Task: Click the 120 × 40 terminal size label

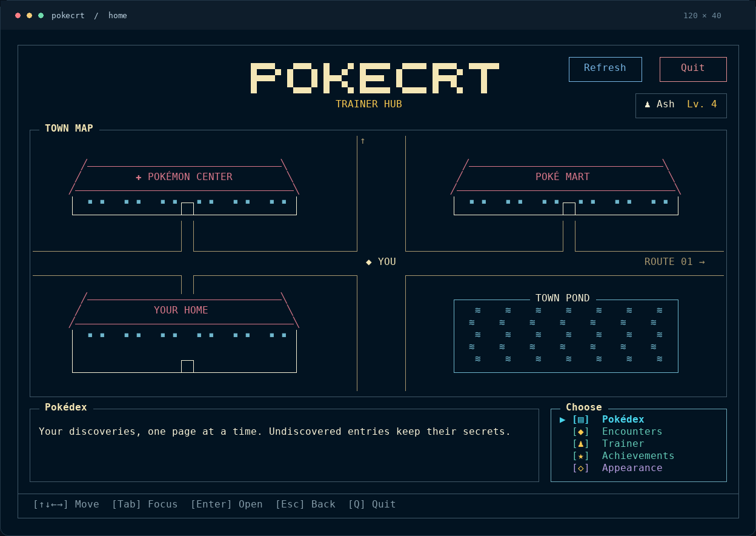Action: (x=702, y=16)
